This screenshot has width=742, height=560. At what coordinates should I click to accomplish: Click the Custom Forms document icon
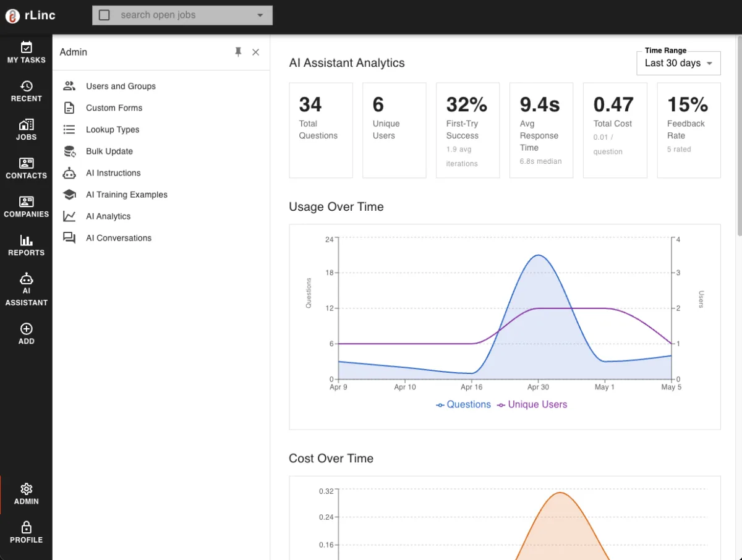click(x=69, y=108)
